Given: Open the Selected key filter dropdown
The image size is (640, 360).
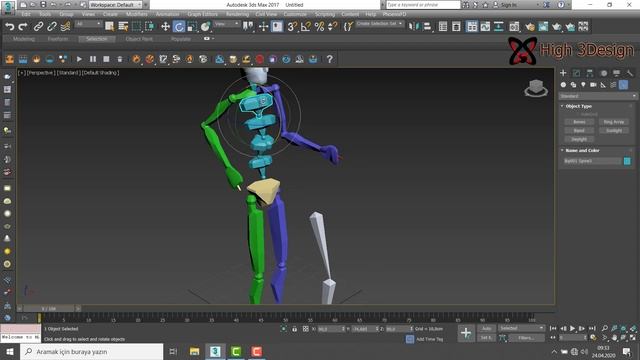Looking at the screenshot, I should tap(521, 328).
